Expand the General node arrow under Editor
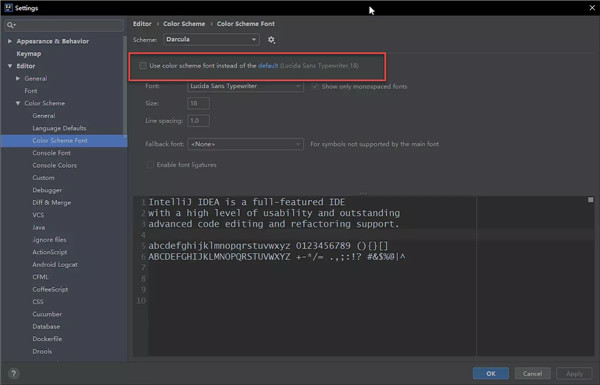The height and width of the screenshot is (385, 600). [18, 78]
